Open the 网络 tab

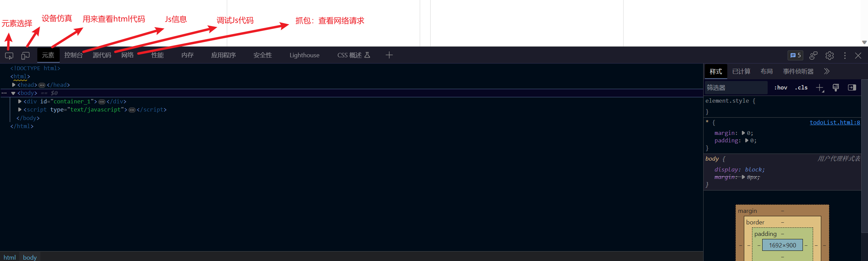pos(127,55)
